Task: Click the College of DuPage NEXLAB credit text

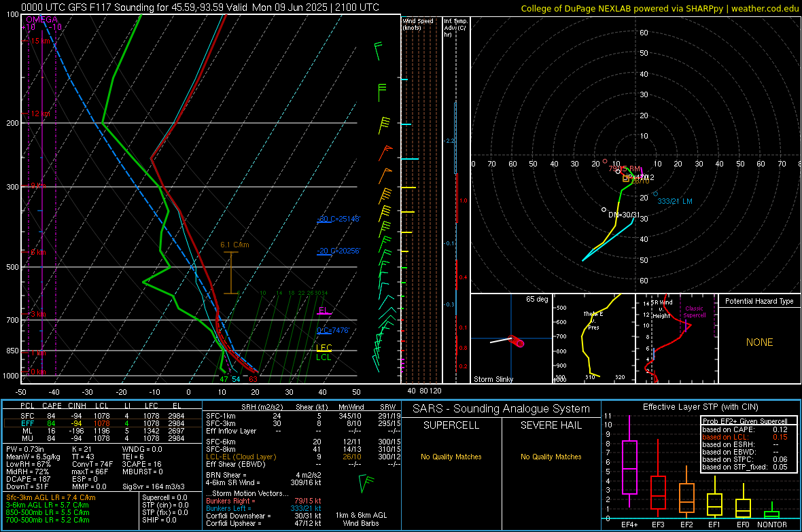Action: (659, 8)
